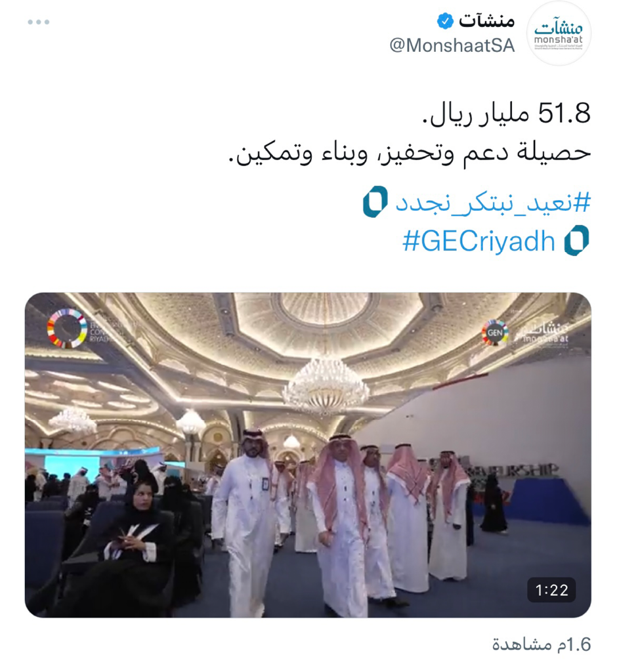
Task: Click the حصيلة دعم وتحفيز text line
Action: coord(410,153)
